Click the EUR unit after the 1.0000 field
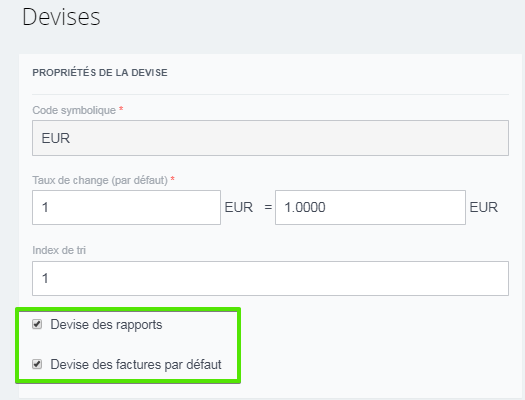The height and width of the screenshot is (400, 525). 483,207
